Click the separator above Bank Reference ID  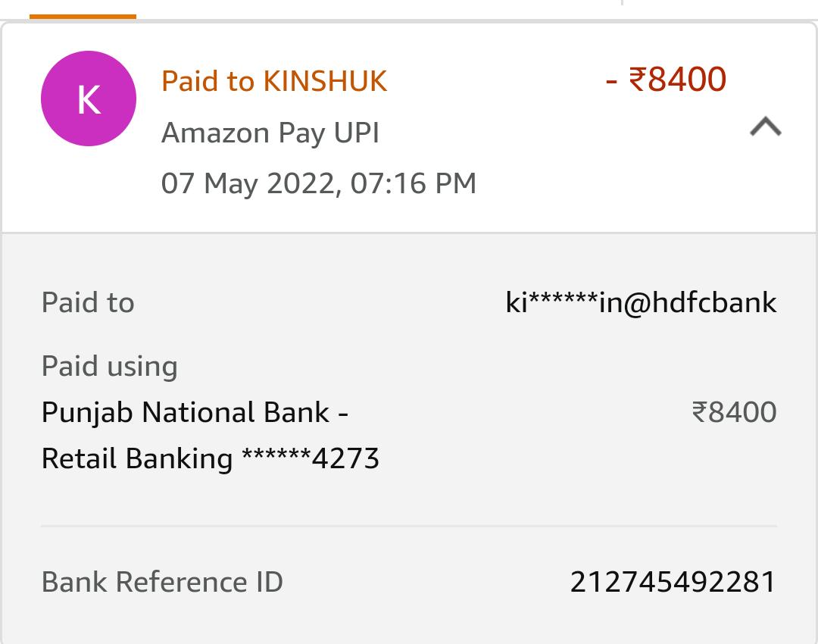point(409,525)
